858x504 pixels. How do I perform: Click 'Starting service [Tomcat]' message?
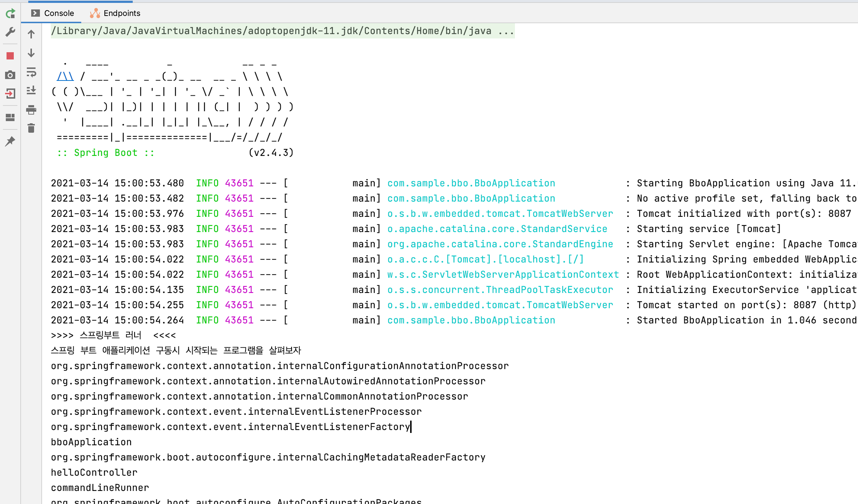pyautogui.click(x=709, y=229)
